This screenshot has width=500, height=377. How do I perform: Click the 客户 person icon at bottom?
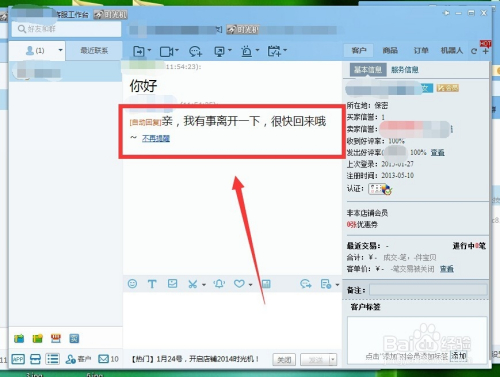[x=78, y=359]
